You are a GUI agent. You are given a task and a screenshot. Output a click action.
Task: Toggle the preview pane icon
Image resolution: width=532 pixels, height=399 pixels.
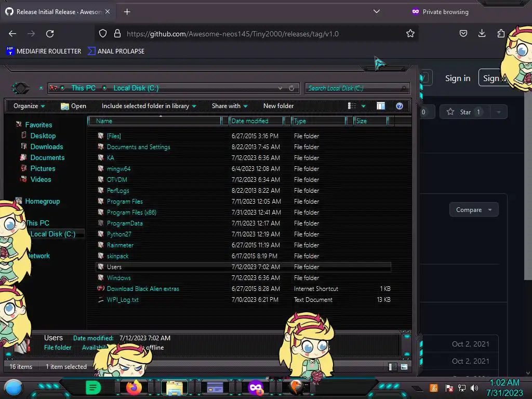pos(381,106)
